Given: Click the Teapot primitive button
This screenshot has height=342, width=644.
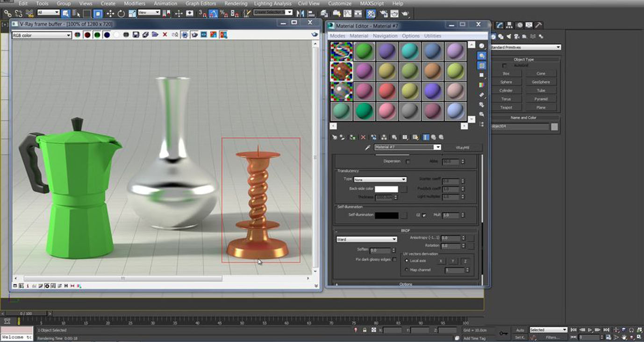Looking at the screenshot, I should pos(506,108).
